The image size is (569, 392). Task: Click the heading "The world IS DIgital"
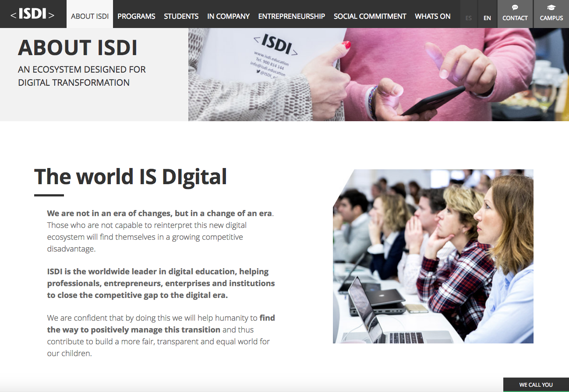[x=131, y=176]
